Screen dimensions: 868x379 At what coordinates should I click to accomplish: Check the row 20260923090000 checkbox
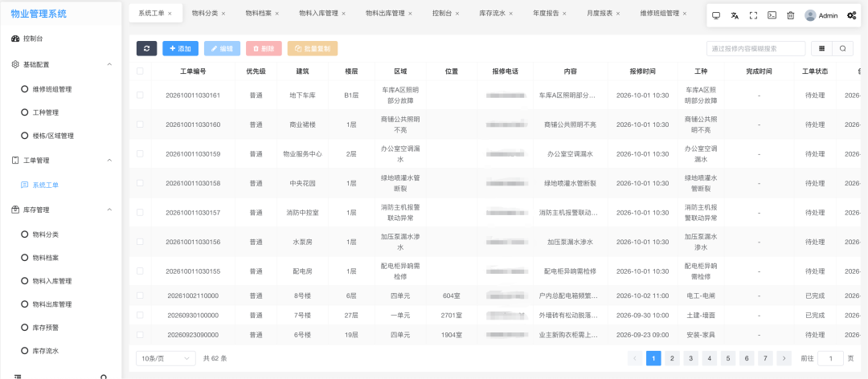(140, 335)
